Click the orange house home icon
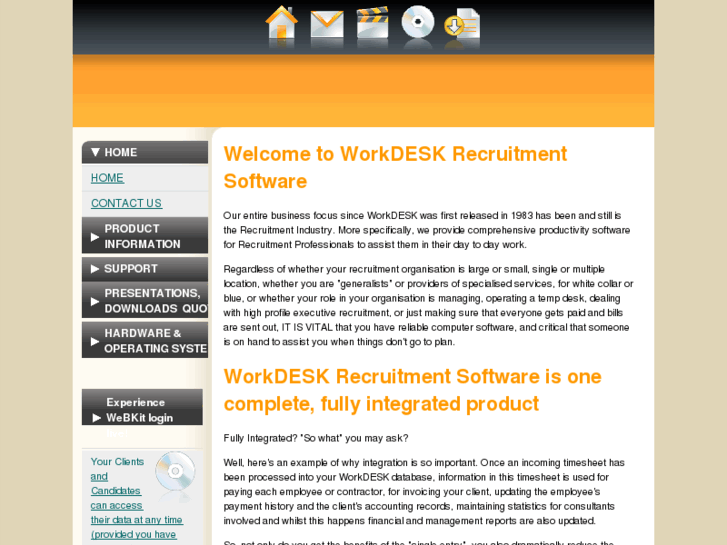 (281, 23)
